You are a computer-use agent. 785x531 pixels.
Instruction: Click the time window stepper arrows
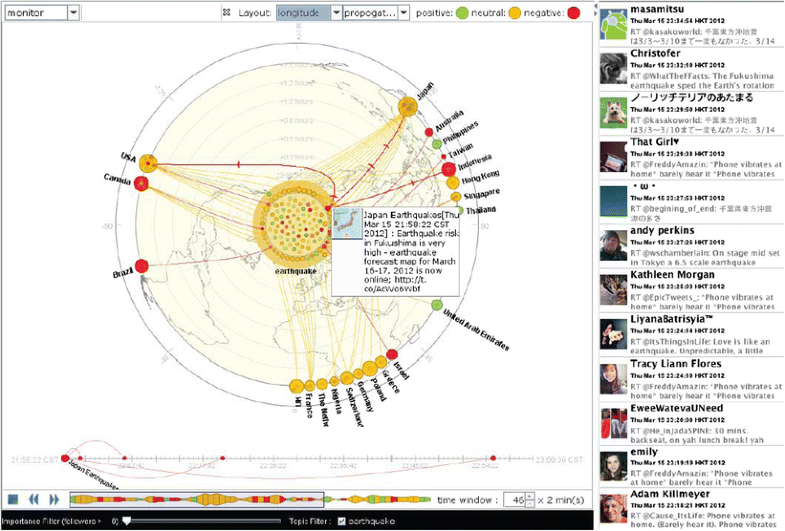pos(530,499)
